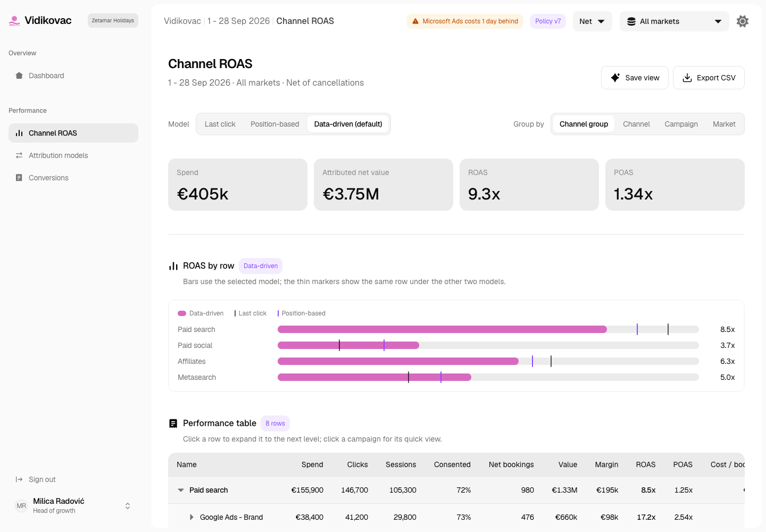Click the Sign out arrow icon
The width and height of the screenshot is (766, 532).
(19, 479)
